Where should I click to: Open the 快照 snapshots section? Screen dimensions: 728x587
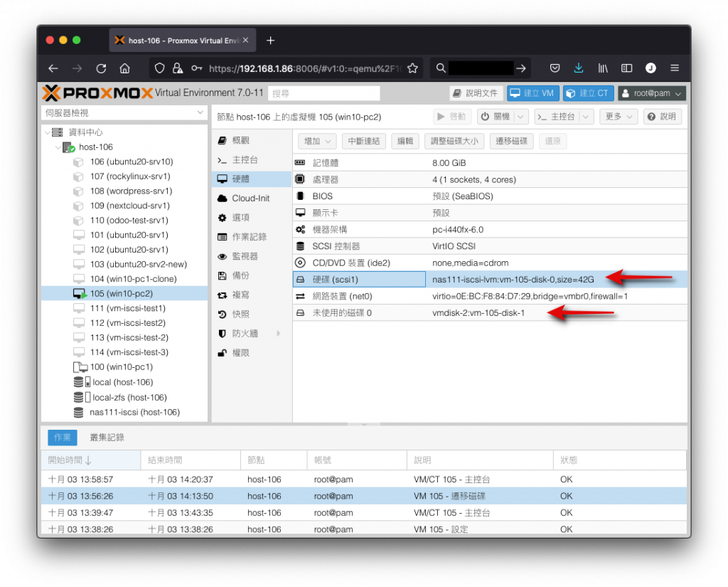coord(251,314)
